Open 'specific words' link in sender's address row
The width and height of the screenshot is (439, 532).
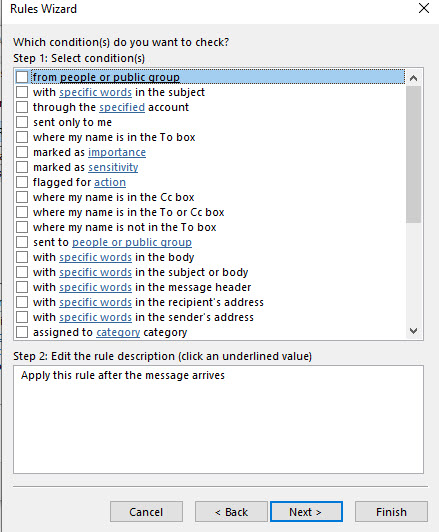pyautogui.click(x=96, y=317)
